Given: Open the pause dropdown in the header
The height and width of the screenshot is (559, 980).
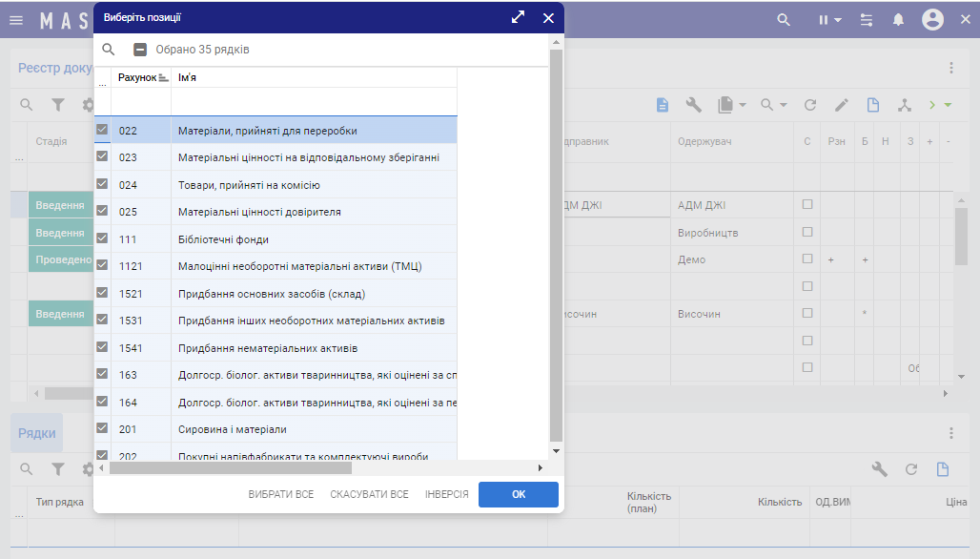Looking at the screenshot, I should coord(830,19).
